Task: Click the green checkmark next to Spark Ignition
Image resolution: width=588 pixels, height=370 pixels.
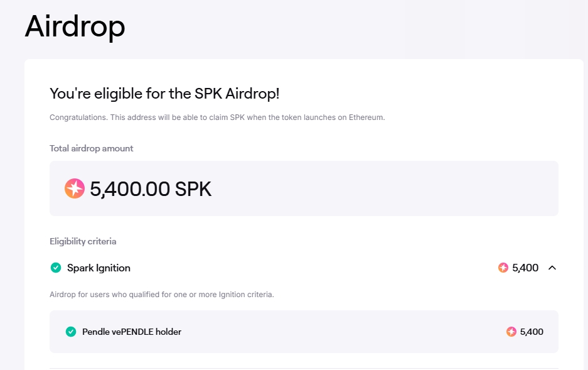Action: tap(56, 268)
